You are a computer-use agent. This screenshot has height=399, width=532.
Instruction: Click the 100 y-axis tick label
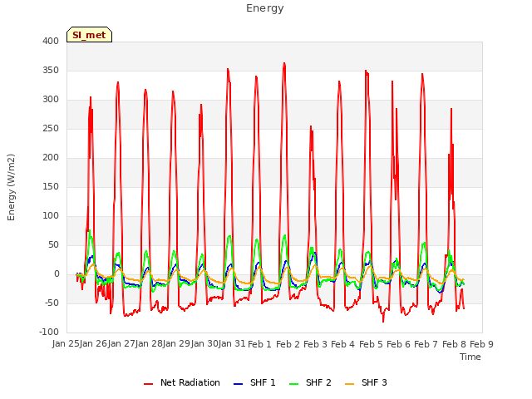51,216
